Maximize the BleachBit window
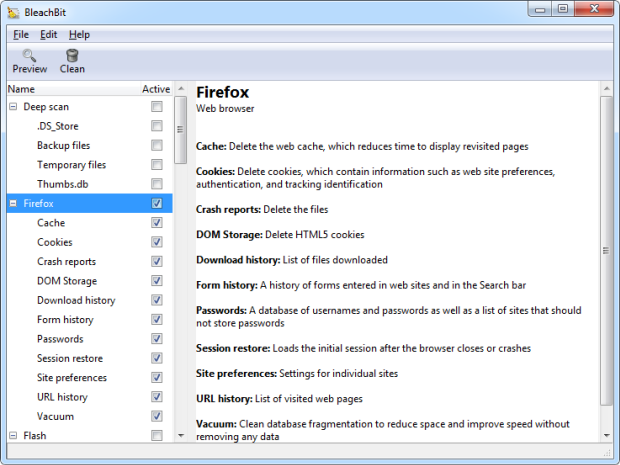This screenshot has height=465, width=620. tap(563, 9)
